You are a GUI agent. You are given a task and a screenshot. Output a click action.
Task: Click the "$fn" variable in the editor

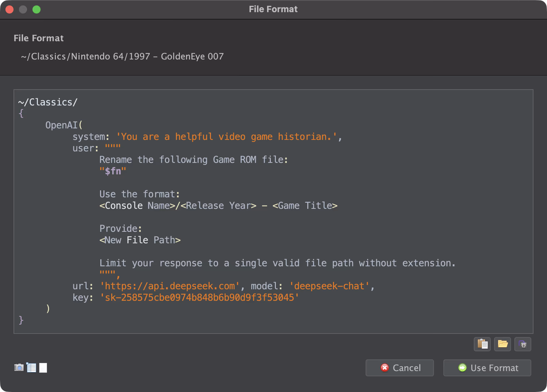113,171
